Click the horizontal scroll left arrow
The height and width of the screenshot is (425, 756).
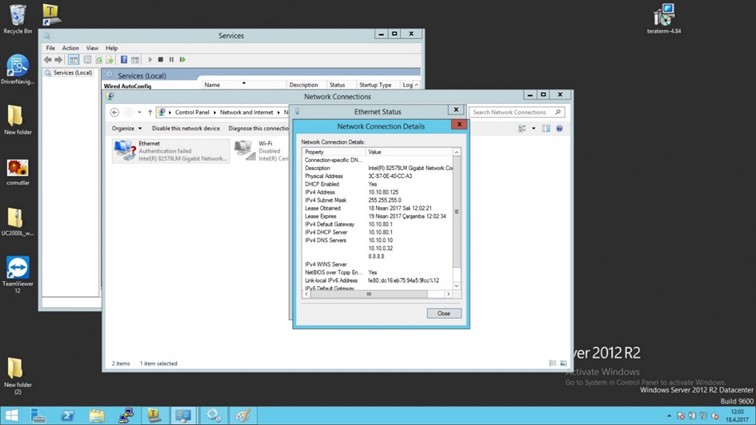pyautogui.click(x=307, y=294)
